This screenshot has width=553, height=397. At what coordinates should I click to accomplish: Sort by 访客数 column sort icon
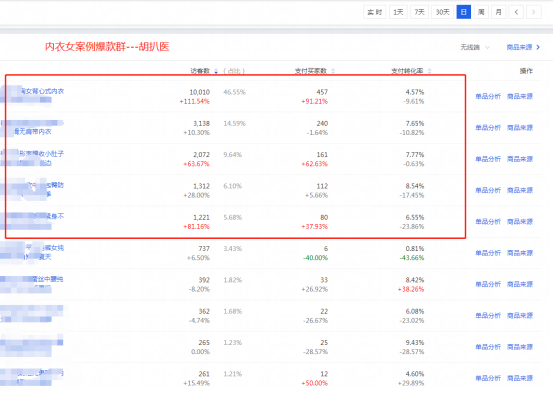pyautogui.click(x=216, y=71)
